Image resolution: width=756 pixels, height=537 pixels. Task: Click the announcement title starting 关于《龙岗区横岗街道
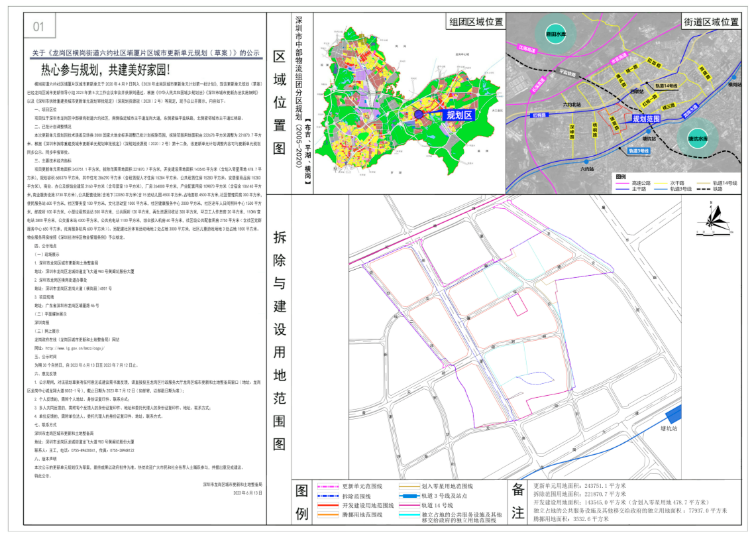tap(146, 53)
